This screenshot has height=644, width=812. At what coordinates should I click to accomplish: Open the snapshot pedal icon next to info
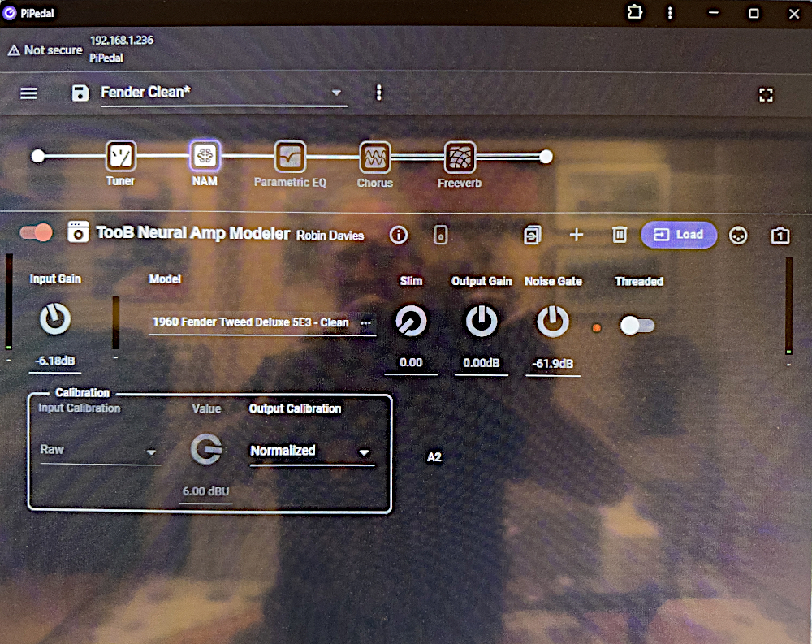click(440, 235)
